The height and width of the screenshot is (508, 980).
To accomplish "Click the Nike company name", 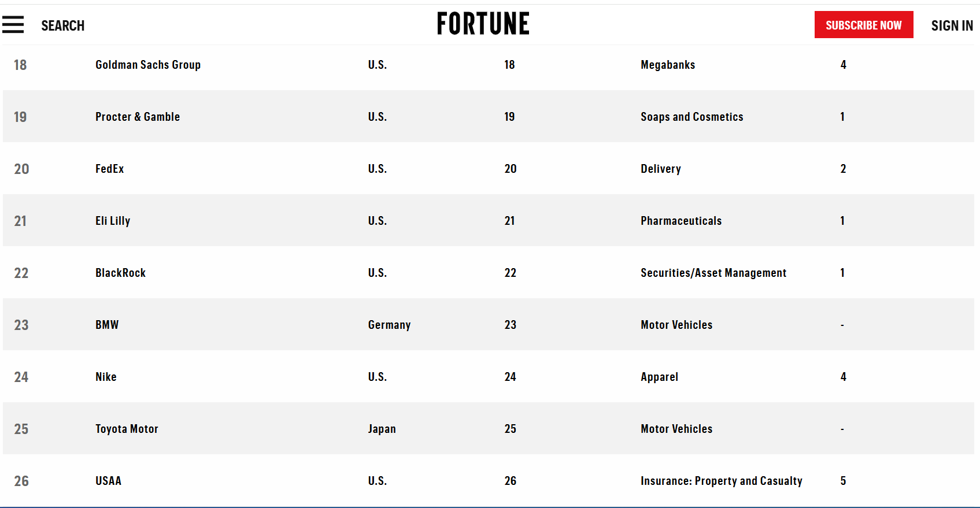I will coord(106,377).
